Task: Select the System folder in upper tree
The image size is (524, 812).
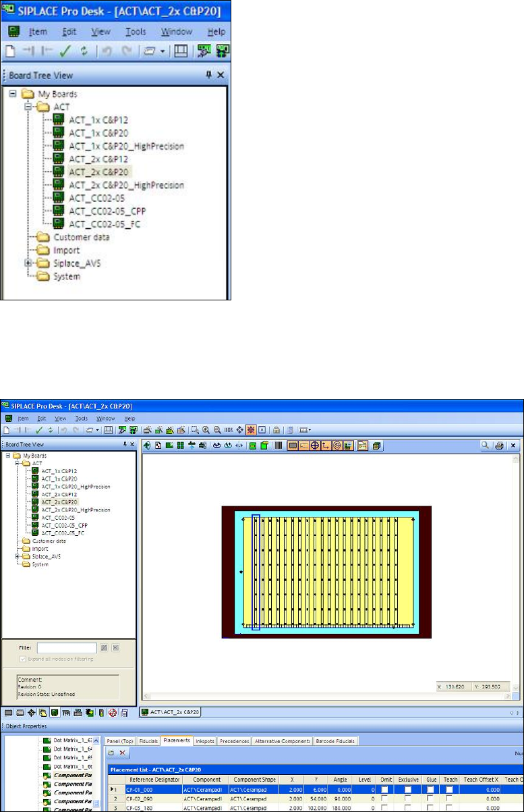Action: (x=66, y=276)
